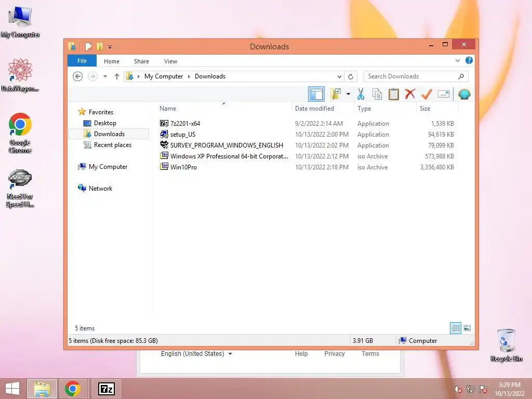
Task: Click the Classic Shell seashell settings icon
Action: click(464, 94)
